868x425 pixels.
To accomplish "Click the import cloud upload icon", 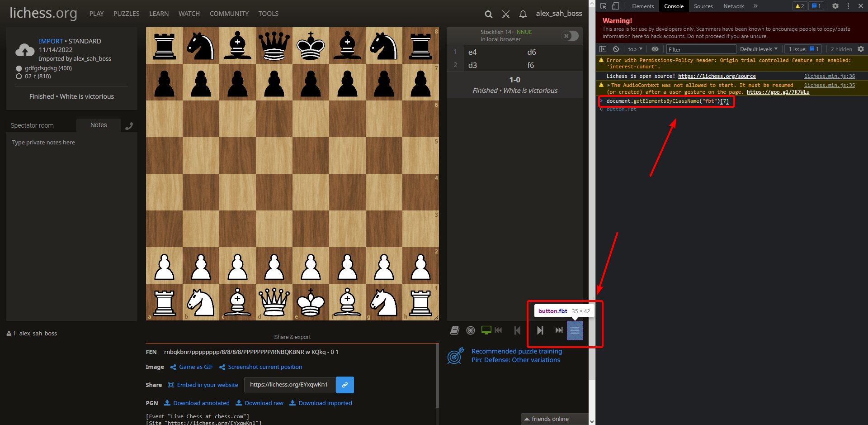I will pyautogui.click(x=25, y=50).
